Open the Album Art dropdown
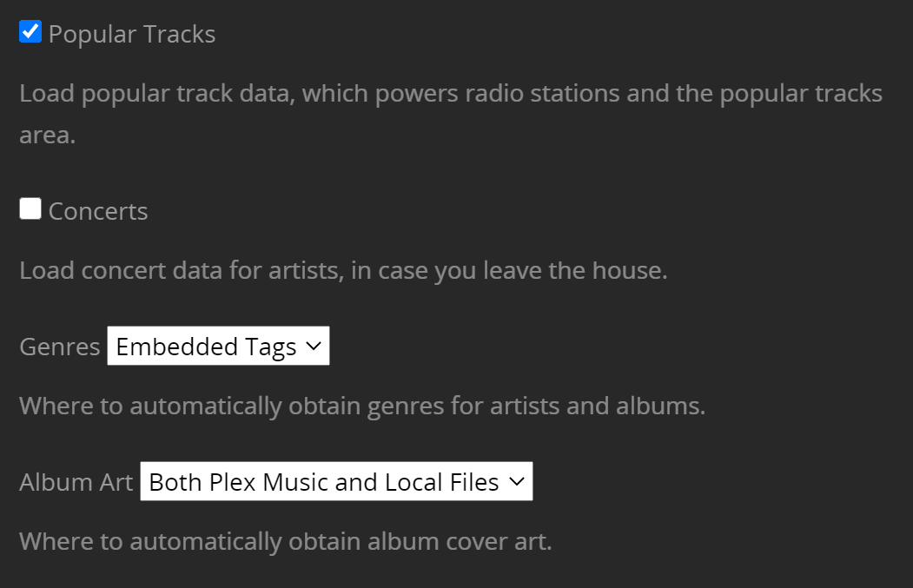The image size is (913, 588). tap(336, 482)
